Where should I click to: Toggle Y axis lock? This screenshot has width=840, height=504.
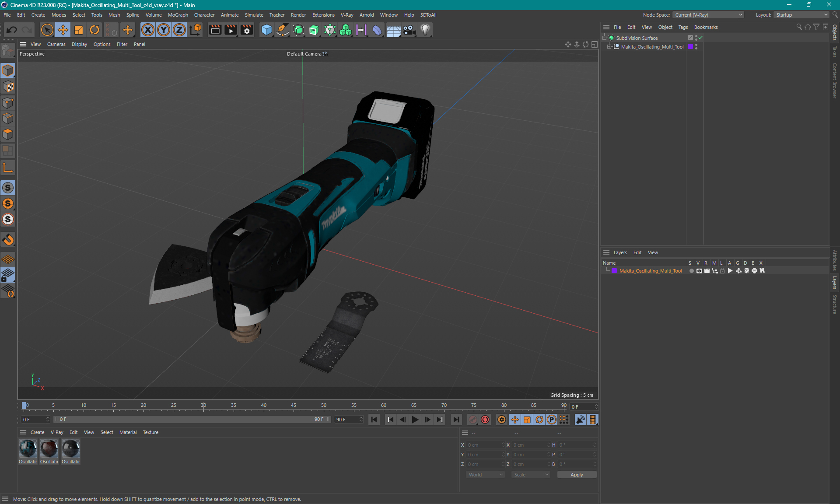(164, 30)
